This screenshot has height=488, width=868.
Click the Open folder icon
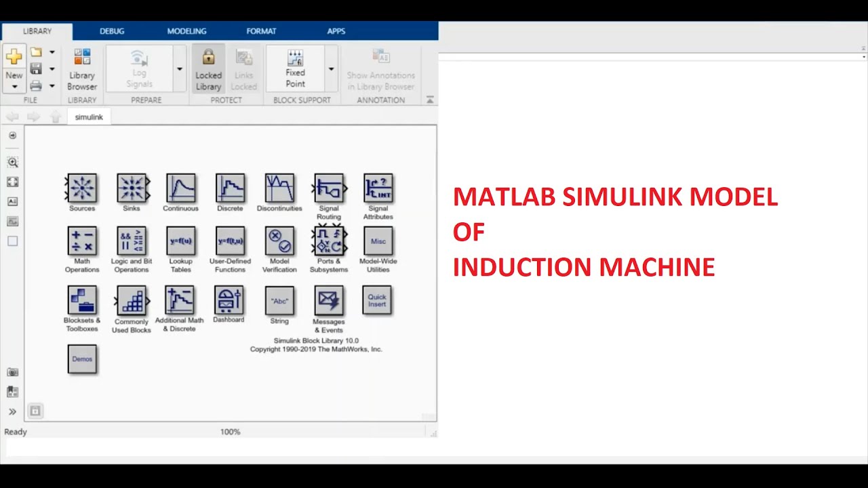click(x=36, y=52)
